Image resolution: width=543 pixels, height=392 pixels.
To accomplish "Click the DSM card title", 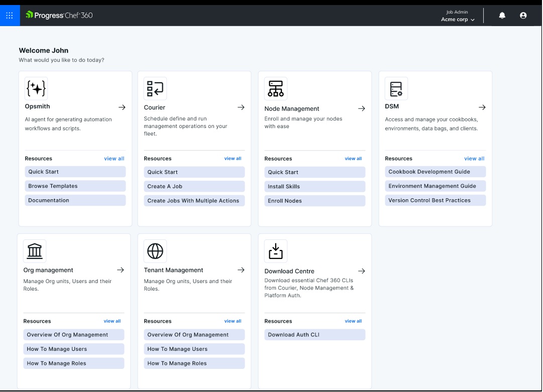I will [x=392, y=106].
